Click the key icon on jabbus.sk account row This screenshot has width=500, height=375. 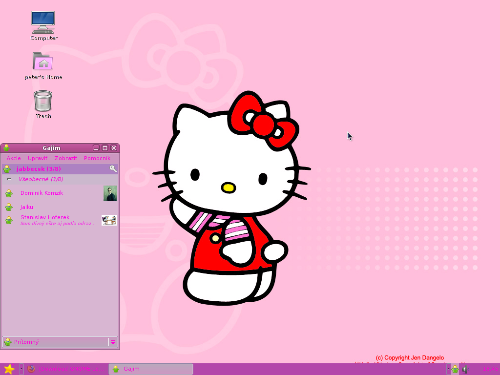[113, 169]
